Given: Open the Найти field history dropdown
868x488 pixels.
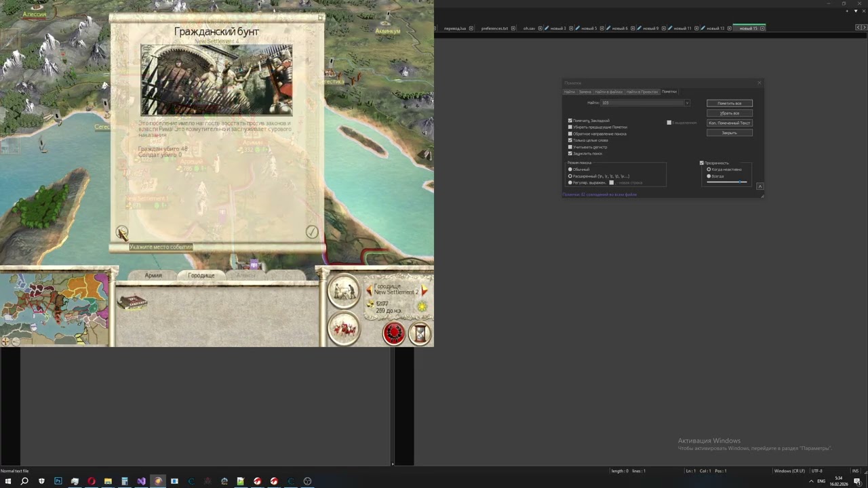Looking at the screenshot, I should (687, 103).
